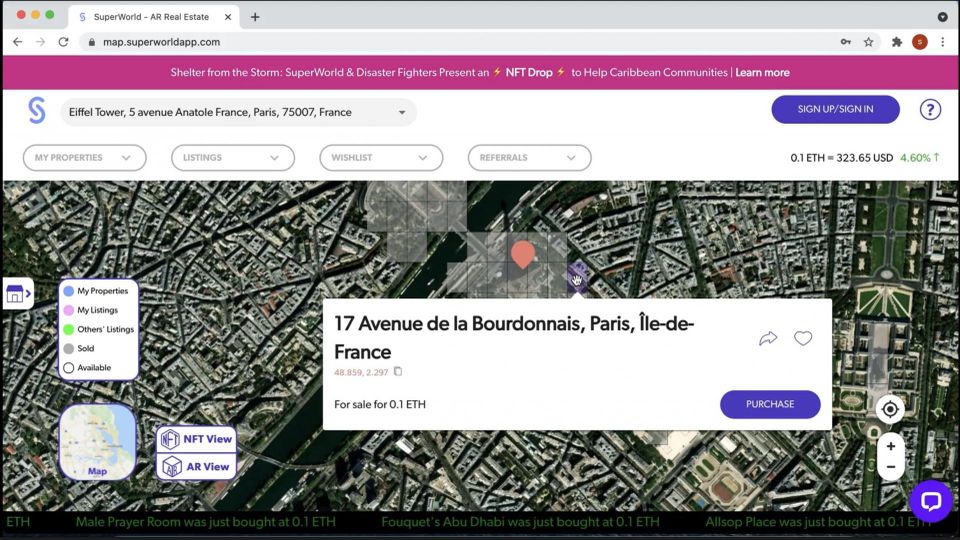
Task: Toggle Available legend filter
Action: pyautogui.click(x=87, y=368)
